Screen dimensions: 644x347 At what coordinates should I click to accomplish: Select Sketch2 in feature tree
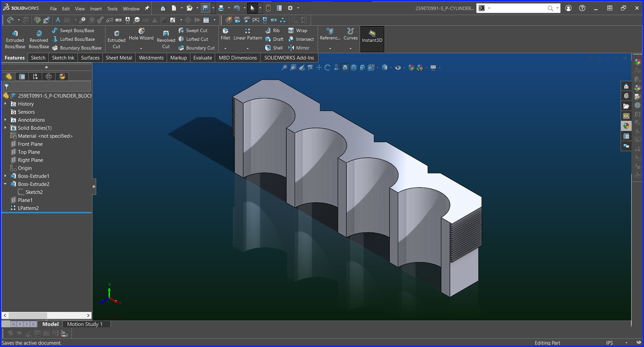click(34, 192)
